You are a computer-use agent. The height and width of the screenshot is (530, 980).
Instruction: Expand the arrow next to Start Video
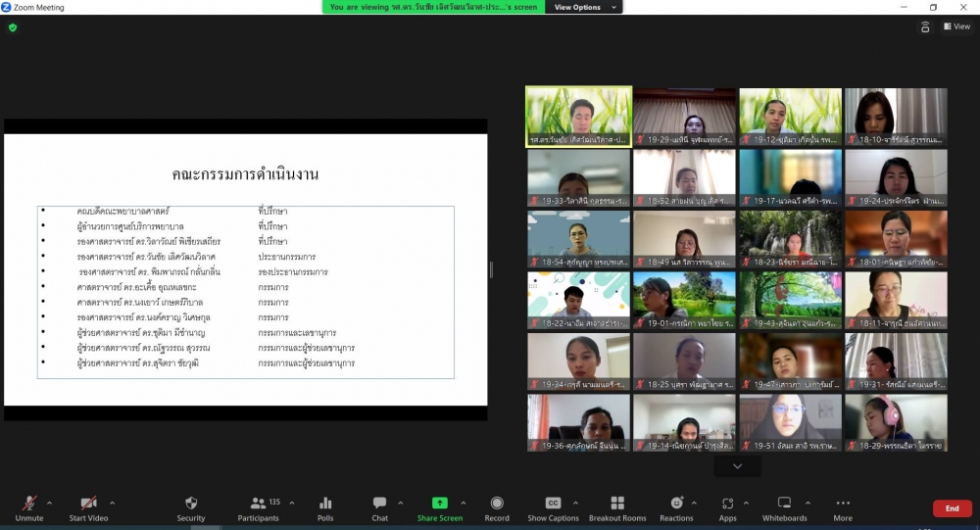(x=112, y=503)
